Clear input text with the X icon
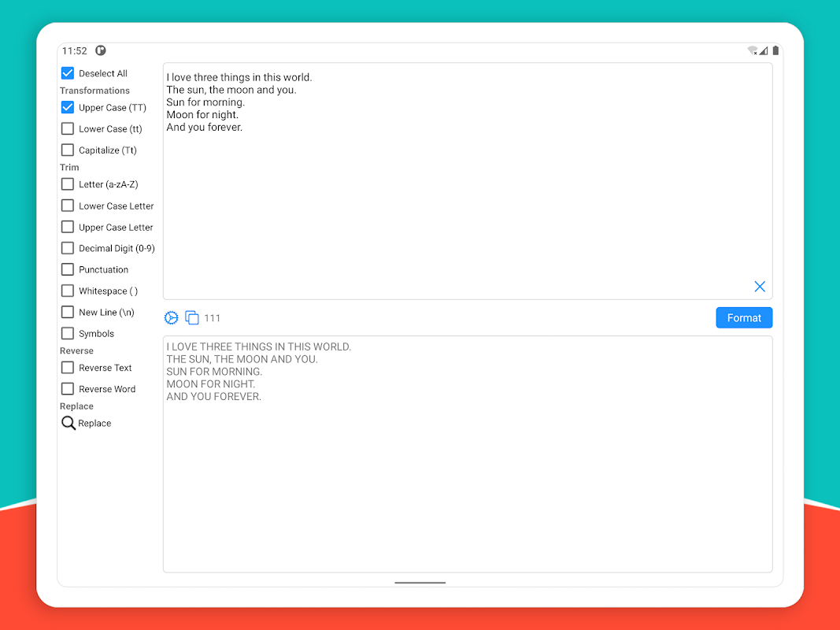 tap(760, 287)
